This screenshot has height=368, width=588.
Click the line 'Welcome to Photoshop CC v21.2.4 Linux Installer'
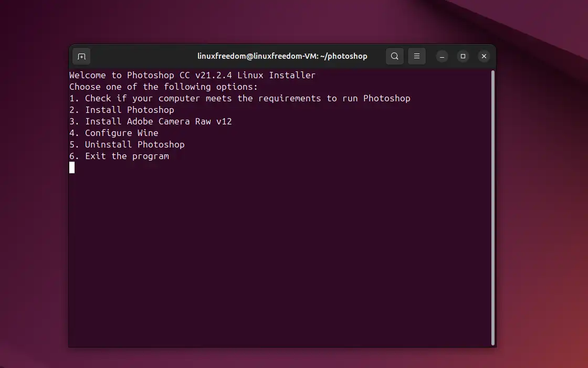tap(192, 76)
